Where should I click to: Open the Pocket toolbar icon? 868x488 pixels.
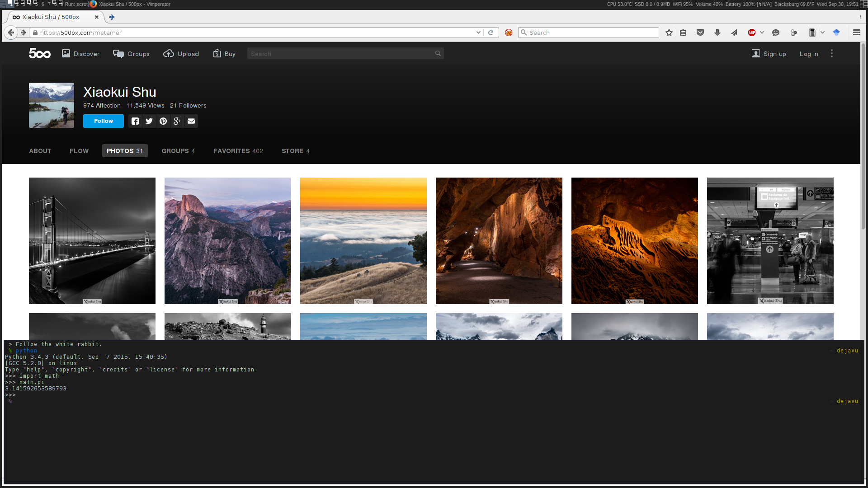(700, 33)
